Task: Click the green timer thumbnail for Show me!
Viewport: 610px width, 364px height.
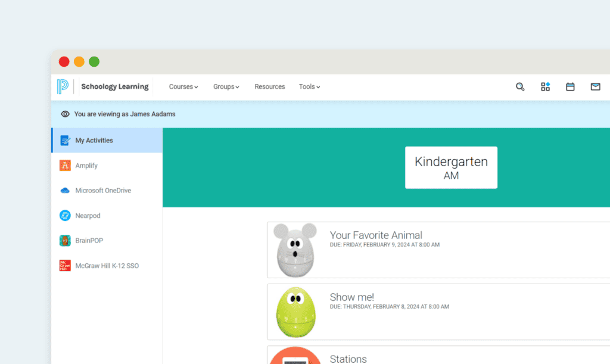Action: [295, 312]
